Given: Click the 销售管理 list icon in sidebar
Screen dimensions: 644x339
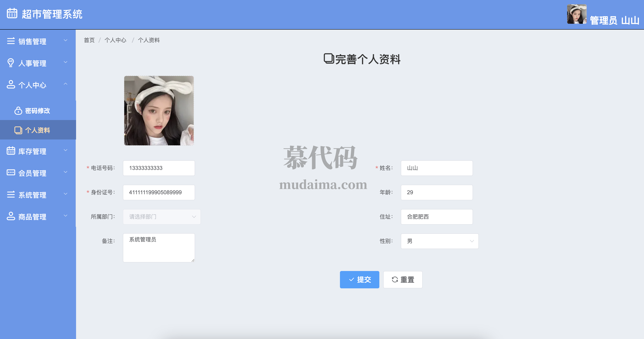Looking at the screenshot, I should 11,41.
